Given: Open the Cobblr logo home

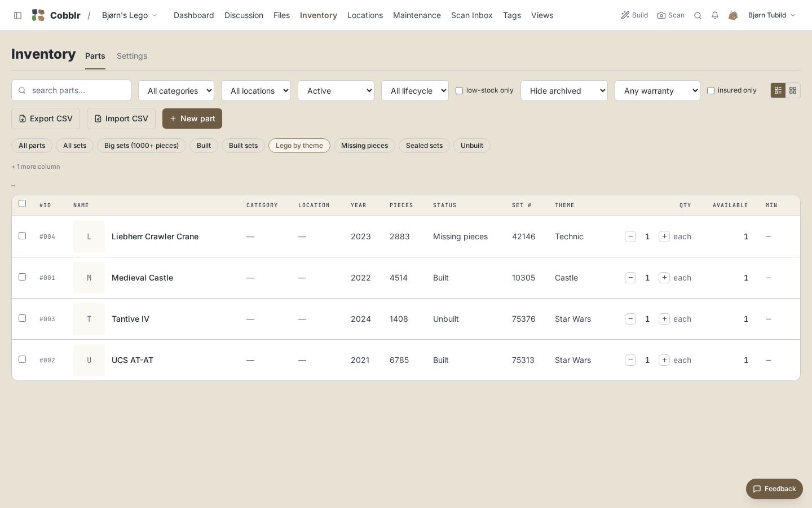Looking at the screenshot, I should coord(56,15).
